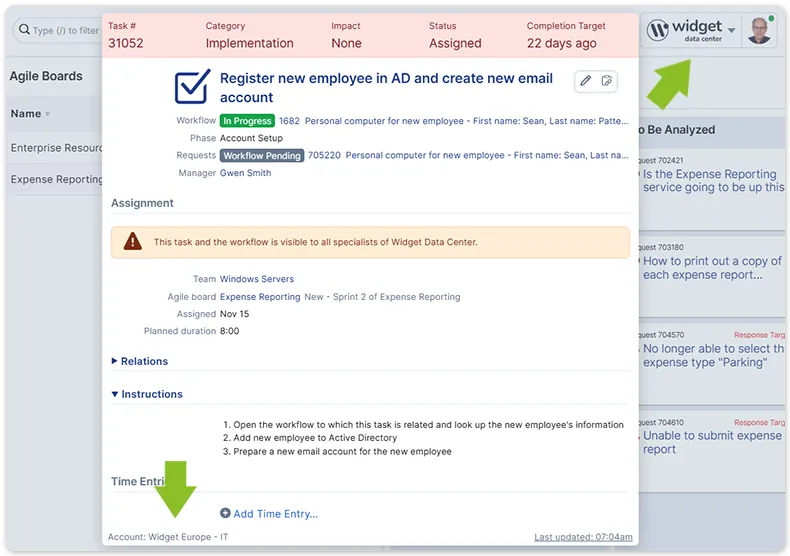The height and width of the screenshot is (556, 790).
Task: Click the visibility warning banner text
Action: click(x=315, y=242)
